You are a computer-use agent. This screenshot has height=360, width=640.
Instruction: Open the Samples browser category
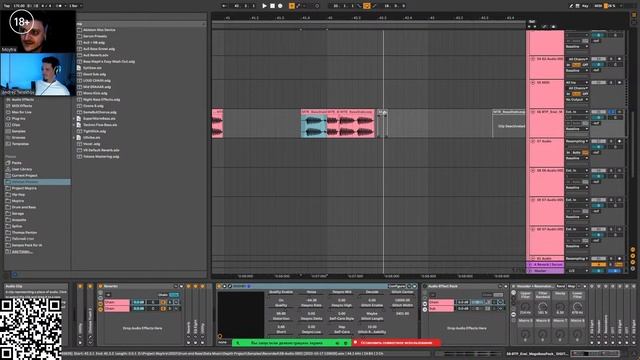click(x=18, y=131)
